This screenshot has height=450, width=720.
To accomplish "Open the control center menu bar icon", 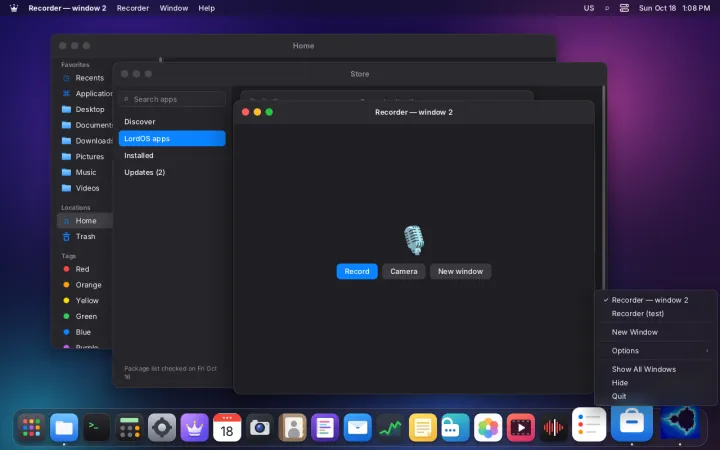I will [624, 8].
